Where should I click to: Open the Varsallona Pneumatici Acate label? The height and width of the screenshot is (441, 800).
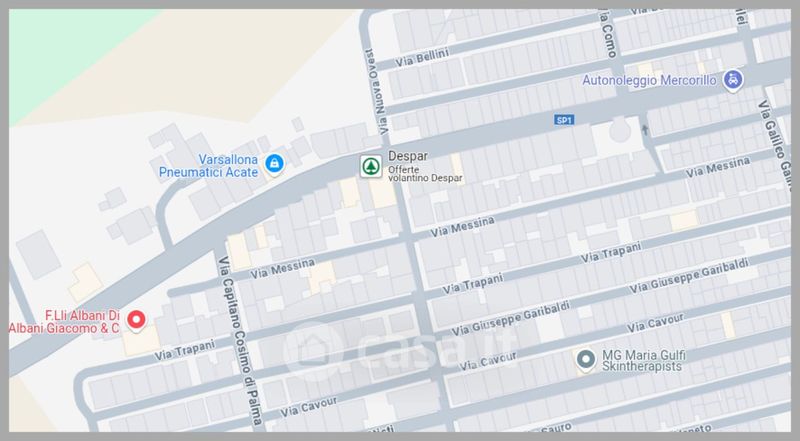click(x=209, y=166)
